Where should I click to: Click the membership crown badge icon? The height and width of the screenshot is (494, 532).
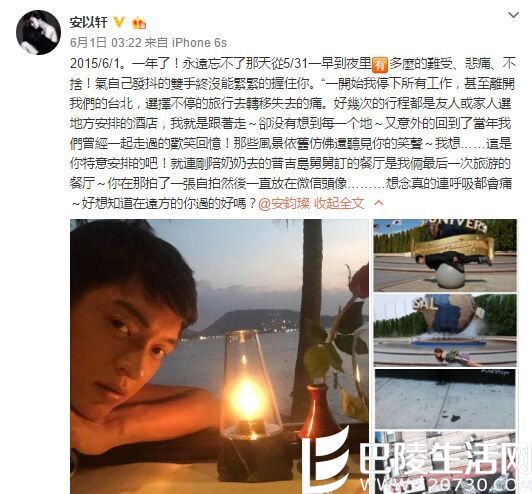(x=139, y=23)
